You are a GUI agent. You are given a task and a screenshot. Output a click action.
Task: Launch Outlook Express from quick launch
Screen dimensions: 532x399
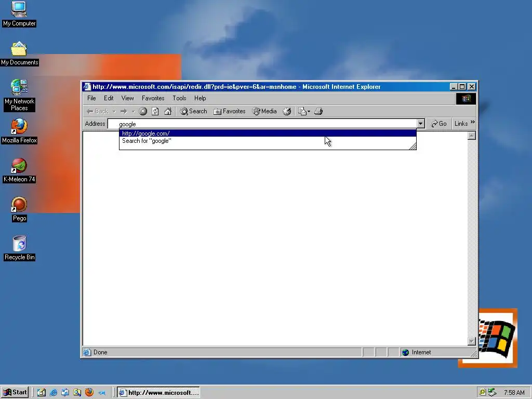coord(65,393)
